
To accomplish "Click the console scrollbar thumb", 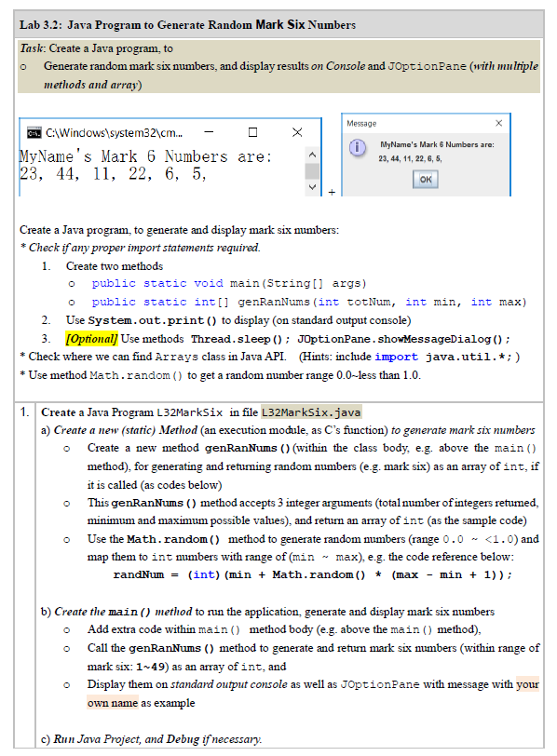I will coord(313,171).
